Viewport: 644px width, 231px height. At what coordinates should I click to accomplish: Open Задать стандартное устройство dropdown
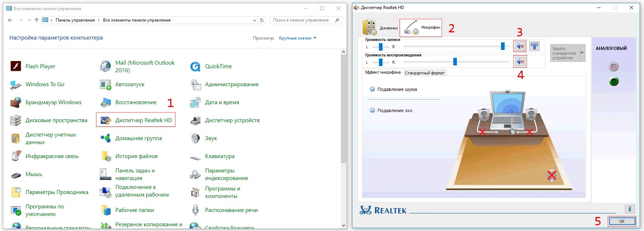pyautogui.click(x=582, y=53)
